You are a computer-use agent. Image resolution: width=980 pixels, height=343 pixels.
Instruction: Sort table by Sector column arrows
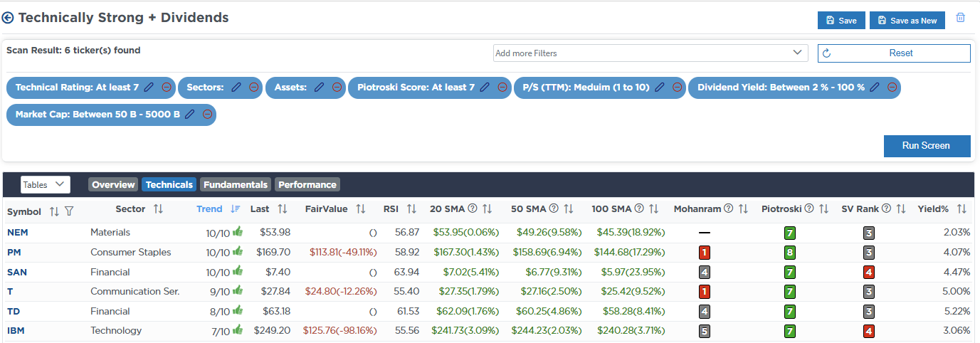pyautogui.click(x=158, y=209)
